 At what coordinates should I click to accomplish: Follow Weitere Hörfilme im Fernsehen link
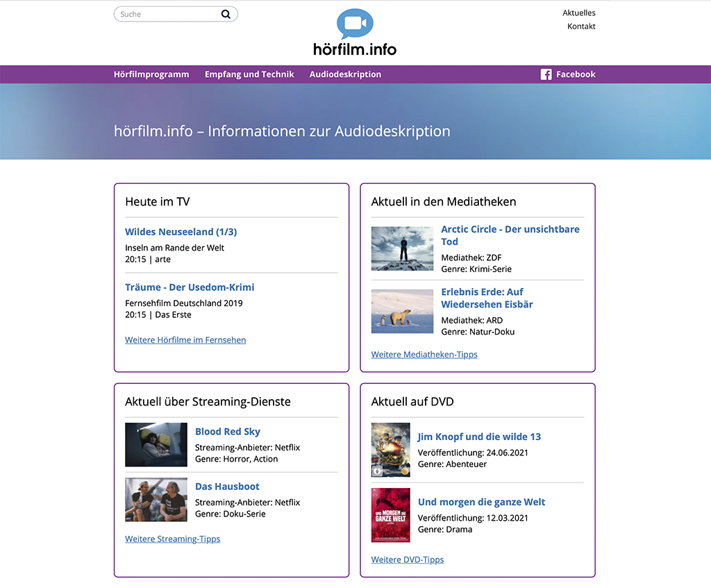click(x=185, y=340)
